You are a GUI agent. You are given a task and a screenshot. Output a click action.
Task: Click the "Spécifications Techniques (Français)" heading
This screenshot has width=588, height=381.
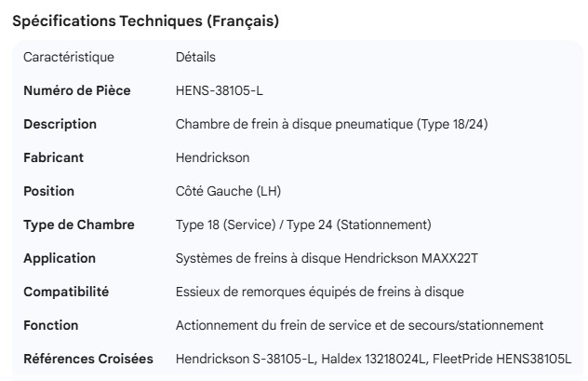[145, 21]
